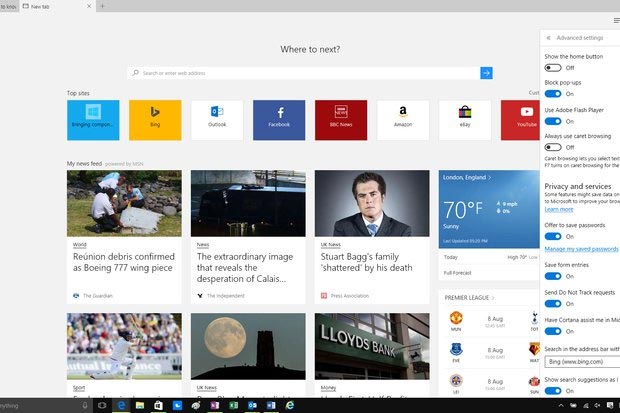The width and height of the screenshot is (620, 413).
Task: Open Excel from the taskbar
Action: click(234, 405)
